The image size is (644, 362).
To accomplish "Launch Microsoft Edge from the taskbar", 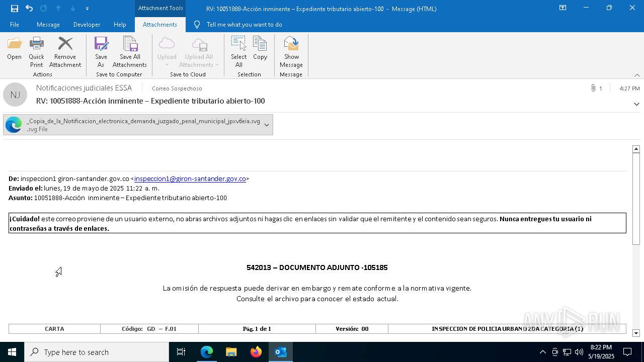I will pyautogui.click(x=207, y=352).
